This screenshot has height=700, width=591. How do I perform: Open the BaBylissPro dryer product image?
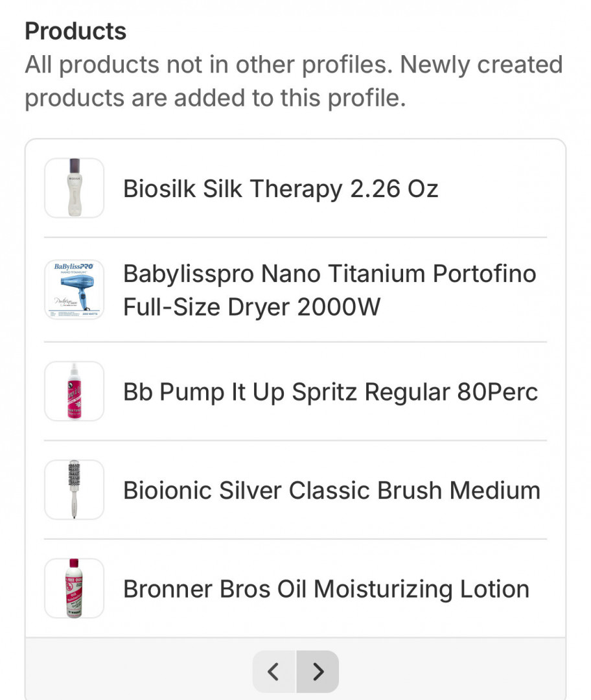tap(74, 289)
